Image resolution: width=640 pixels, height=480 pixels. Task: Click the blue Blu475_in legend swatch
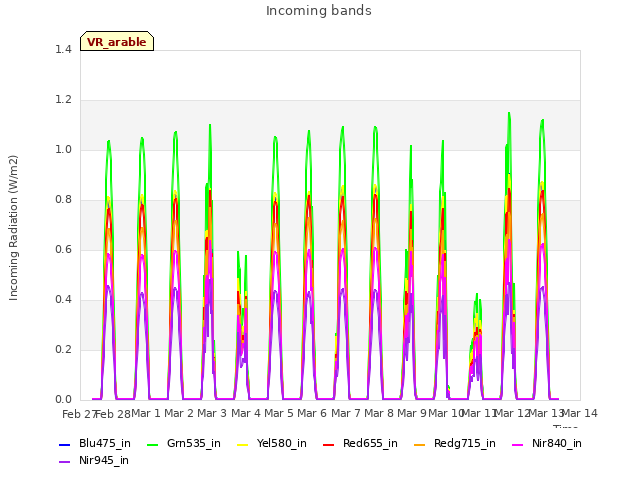(x=65, y=444)
